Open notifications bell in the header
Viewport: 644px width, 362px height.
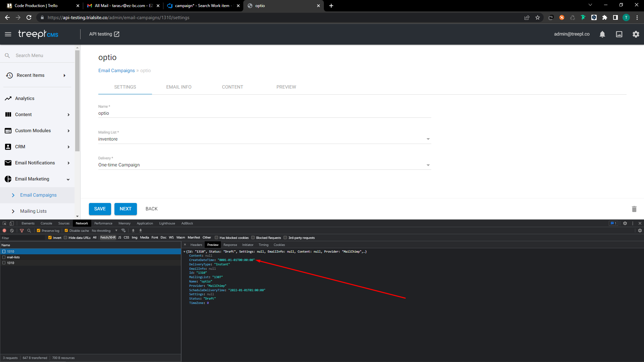point(602,34)
